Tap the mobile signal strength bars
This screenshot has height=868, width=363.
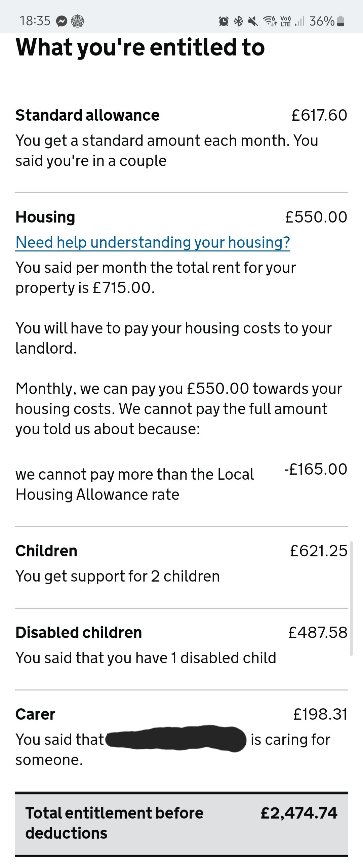click(299, 22)
